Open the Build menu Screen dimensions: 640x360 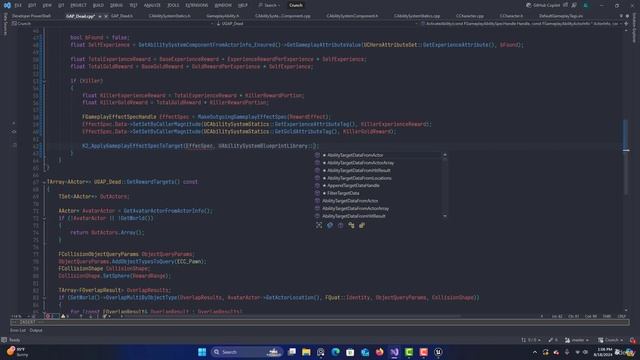click(98, 5)
